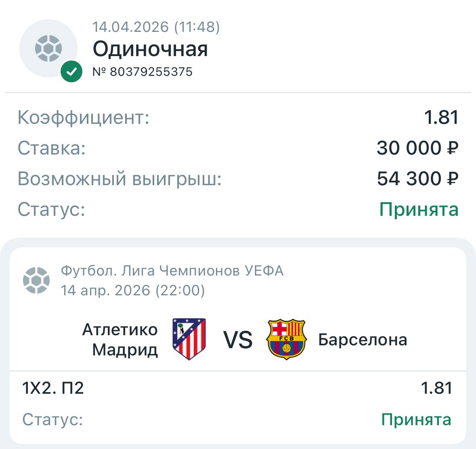This screenshot has width=476, height=449.
Task: Click the Atlético Madrid club crest
Action: pos(189,339)
